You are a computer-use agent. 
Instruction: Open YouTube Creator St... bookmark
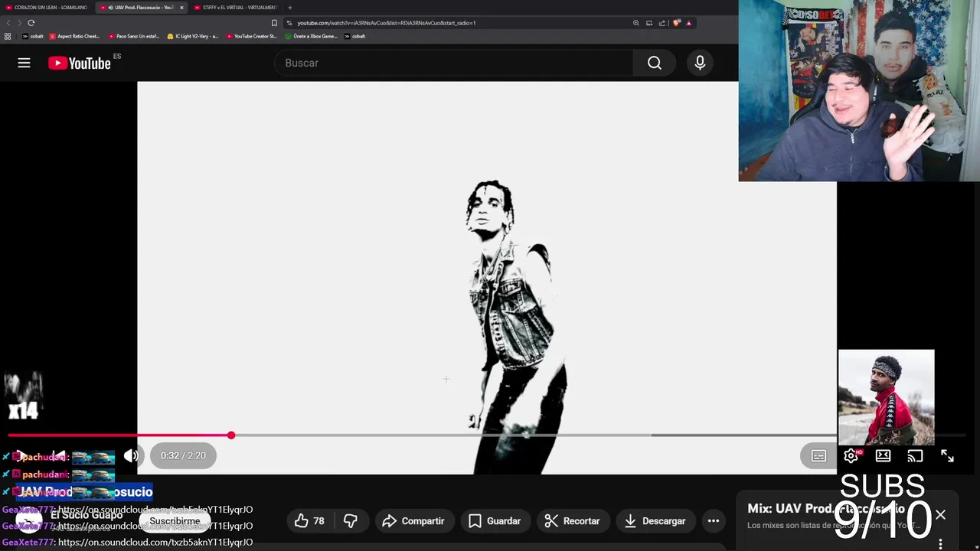coord(251,36)
